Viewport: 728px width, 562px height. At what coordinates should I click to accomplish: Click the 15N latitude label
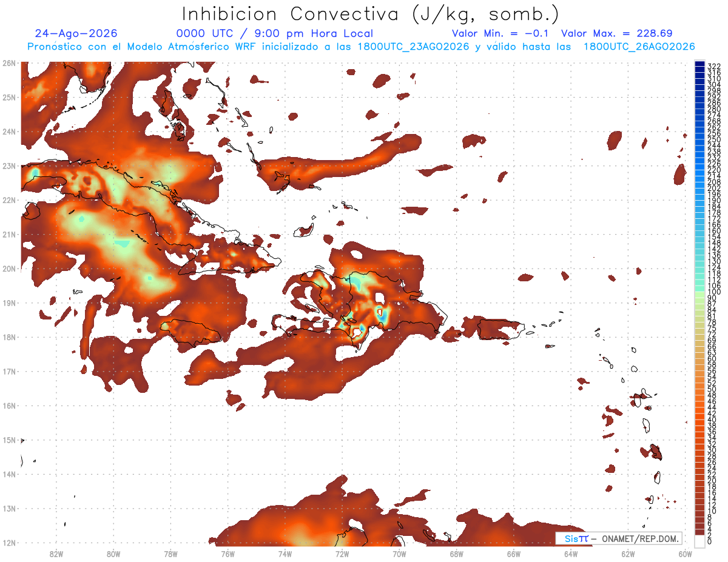coord(9,440)
